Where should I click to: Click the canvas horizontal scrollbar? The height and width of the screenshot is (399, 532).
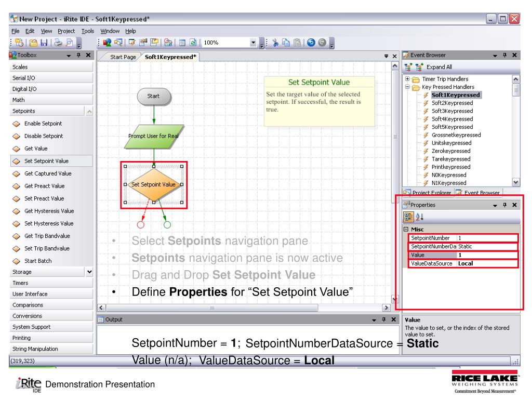pos(212,308)
